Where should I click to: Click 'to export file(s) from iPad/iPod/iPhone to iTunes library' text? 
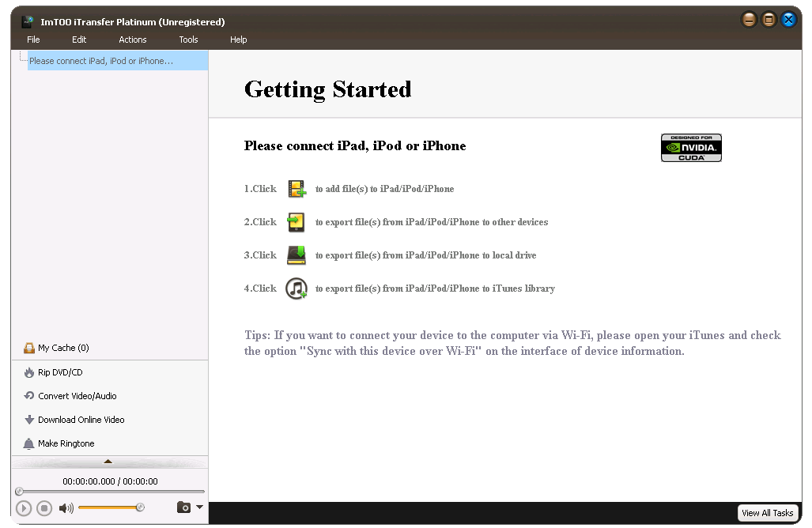435,289
